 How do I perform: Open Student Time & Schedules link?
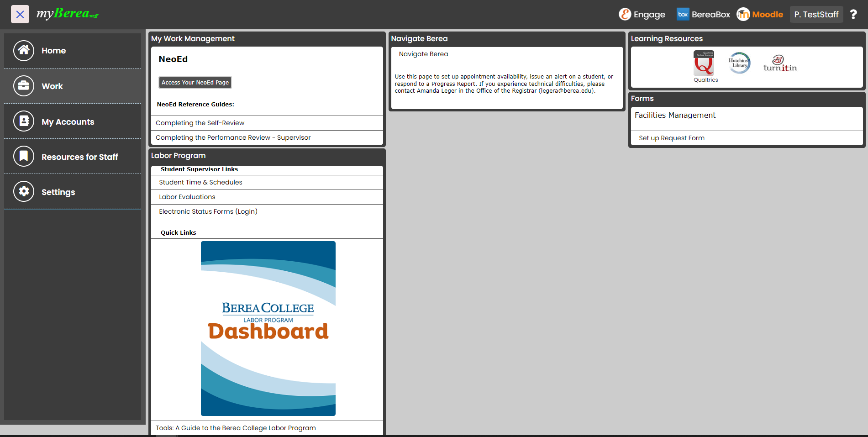[200, 182]
